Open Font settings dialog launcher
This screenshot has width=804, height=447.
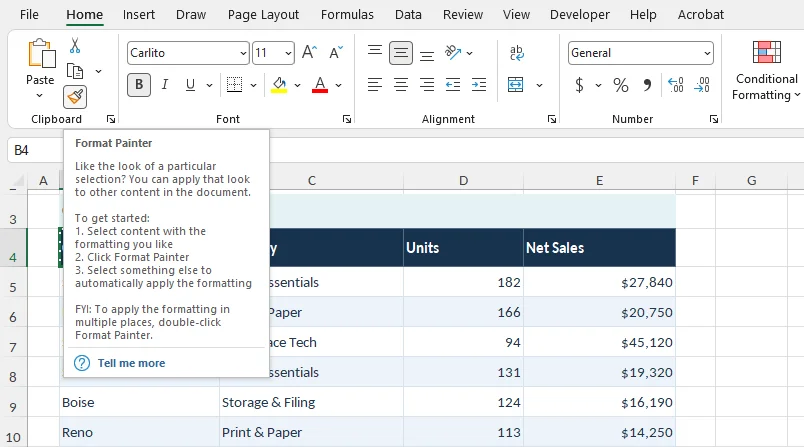click(347, 119)
